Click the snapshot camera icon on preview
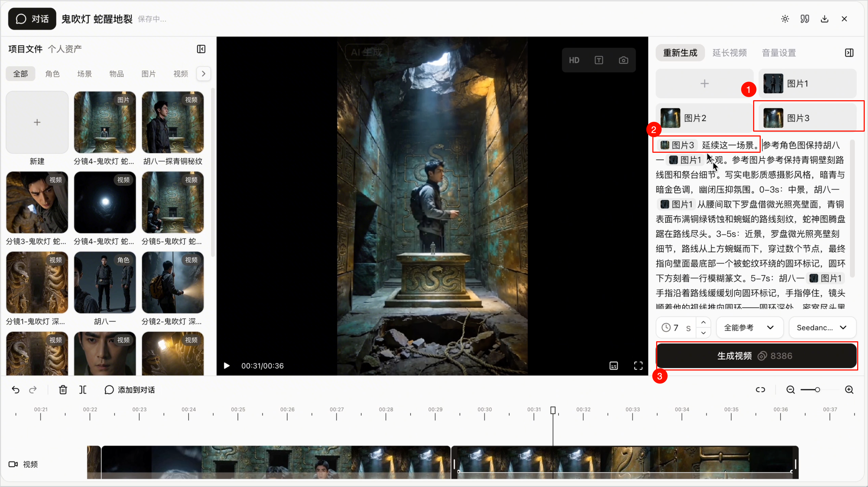The image size is (868, 487). (x=623, y=60)
